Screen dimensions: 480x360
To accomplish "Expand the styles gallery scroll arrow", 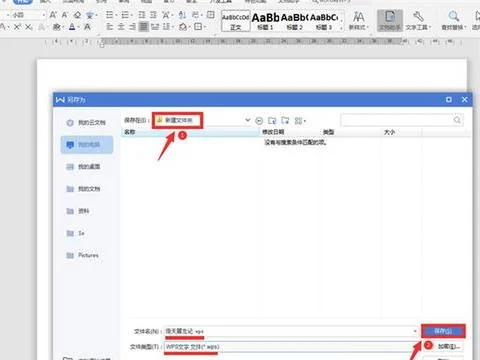I will (341, 21).
